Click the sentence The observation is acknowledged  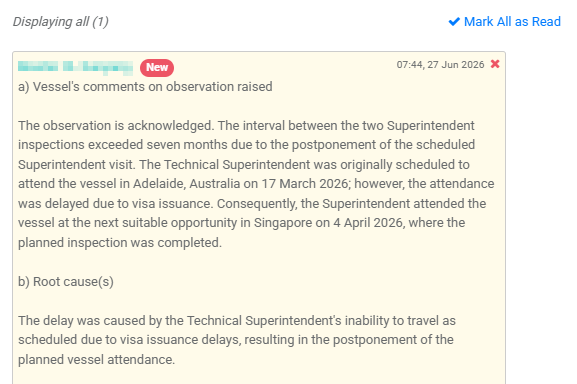116,126
